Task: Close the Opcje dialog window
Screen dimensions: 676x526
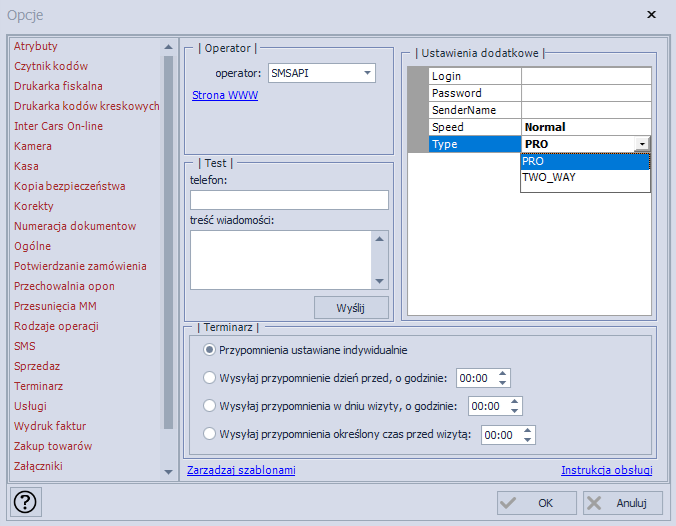Action: [651, 15]
